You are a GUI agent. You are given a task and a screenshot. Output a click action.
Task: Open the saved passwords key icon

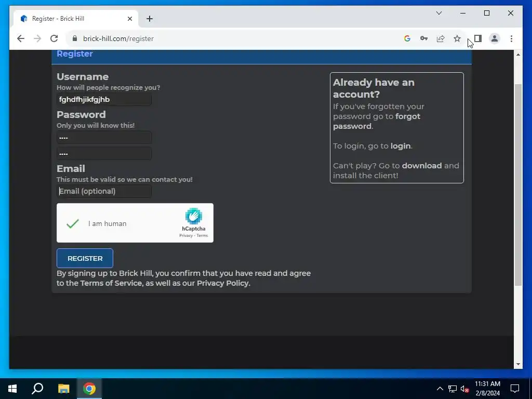424,38
